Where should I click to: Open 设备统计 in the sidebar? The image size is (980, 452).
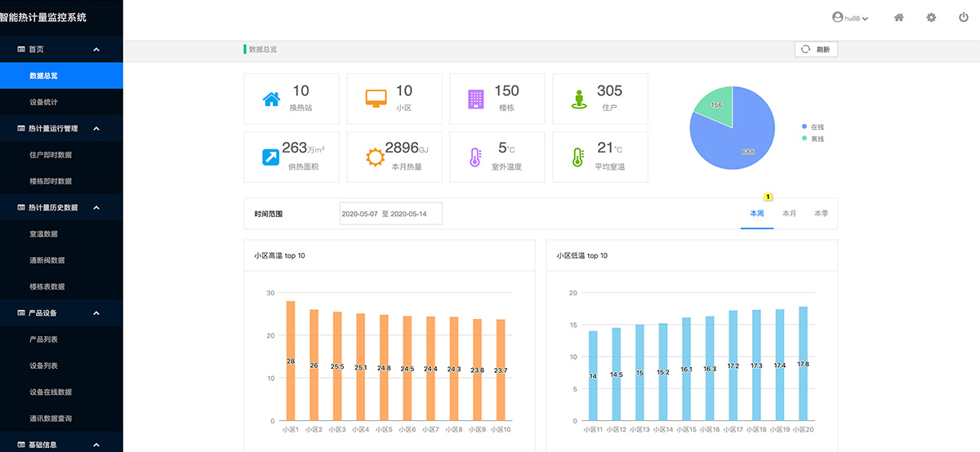(x=61, y=102)
